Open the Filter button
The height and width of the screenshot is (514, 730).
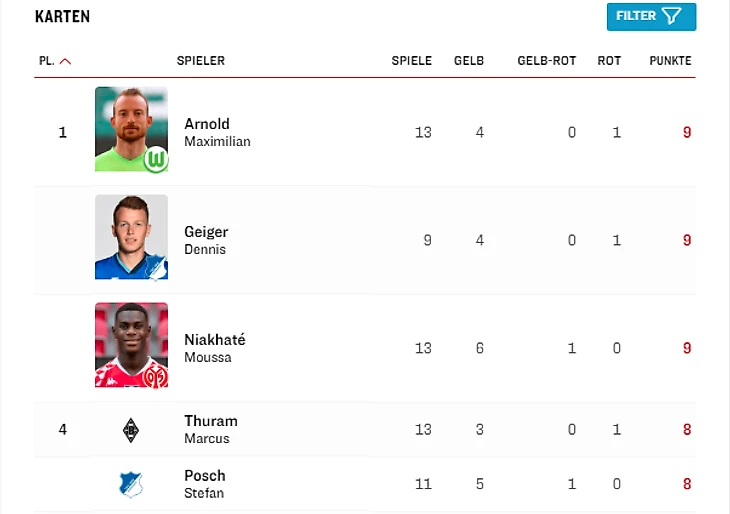(x=651, y=16)
